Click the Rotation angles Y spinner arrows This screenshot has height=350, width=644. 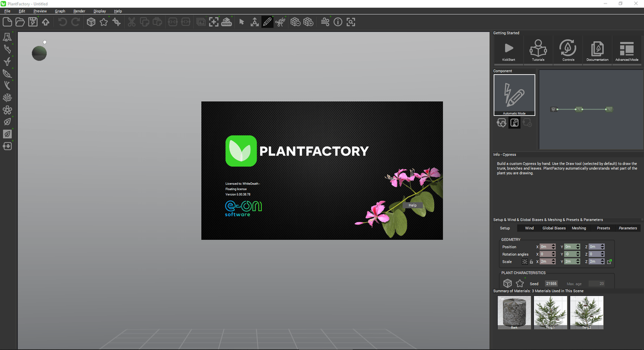click(x=579, y=254)
